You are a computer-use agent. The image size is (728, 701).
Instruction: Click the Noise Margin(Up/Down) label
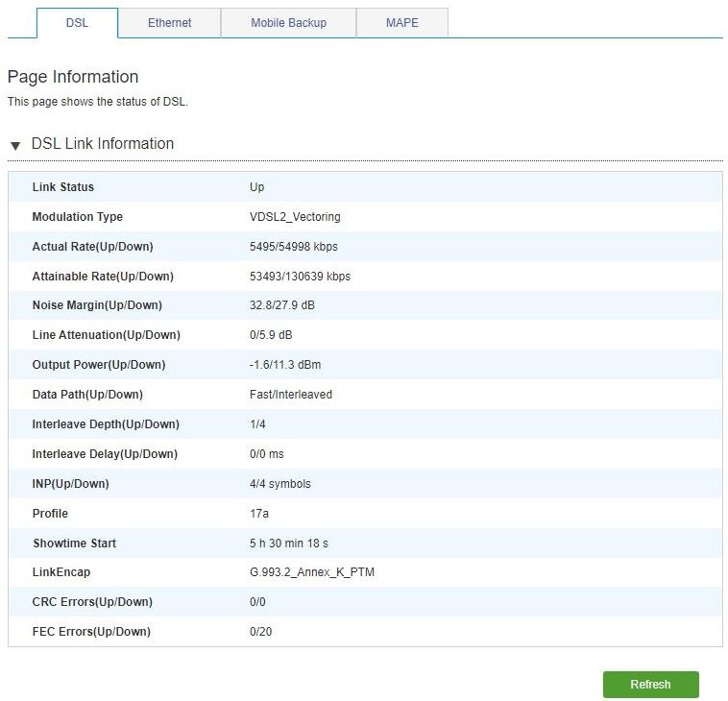point(98,305)
